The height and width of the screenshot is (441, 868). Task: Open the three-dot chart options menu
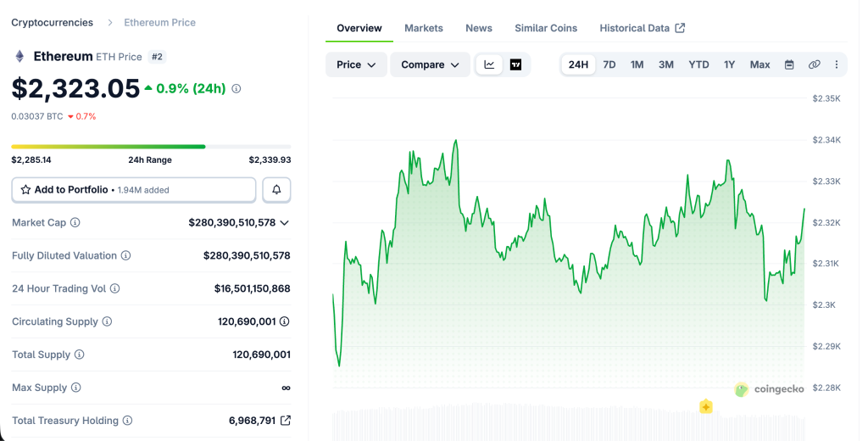click(837, 64)
